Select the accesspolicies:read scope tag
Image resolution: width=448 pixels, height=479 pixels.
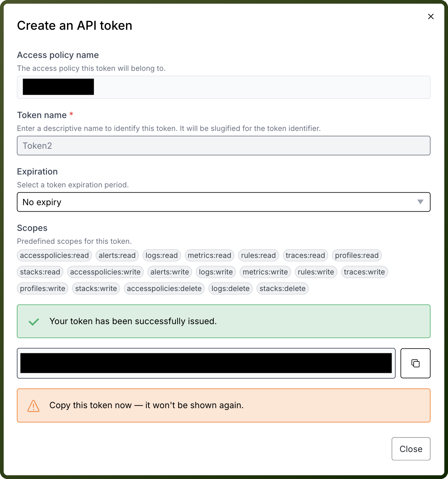54,255
